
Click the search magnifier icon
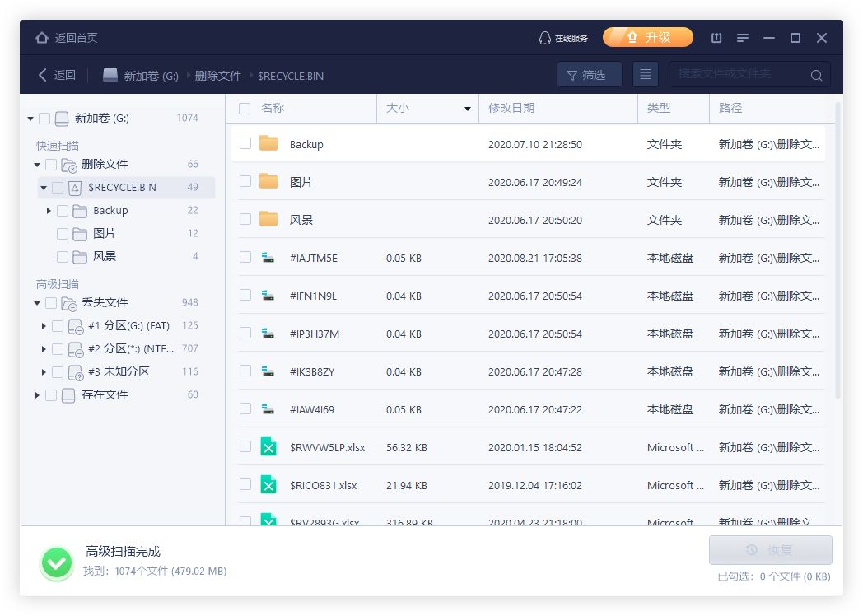816,75
